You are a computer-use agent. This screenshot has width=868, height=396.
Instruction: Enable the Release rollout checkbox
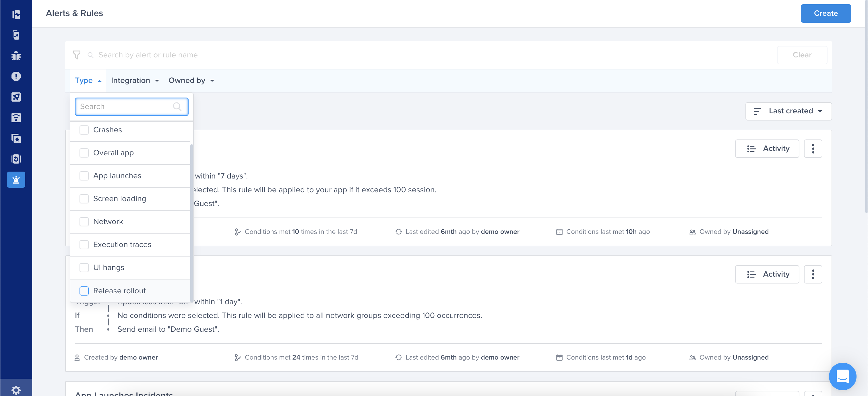84,290
